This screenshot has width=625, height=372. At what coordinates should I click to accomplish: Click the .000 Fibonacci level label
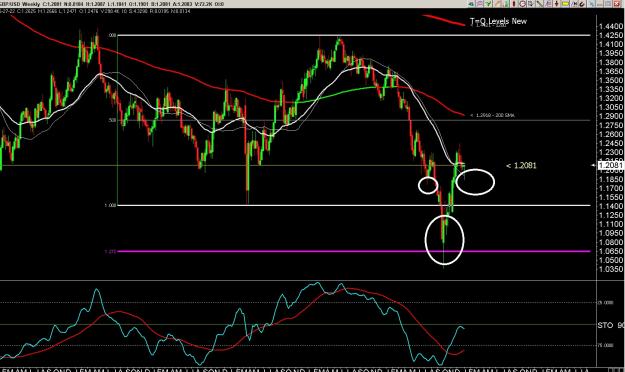(112, 35)
